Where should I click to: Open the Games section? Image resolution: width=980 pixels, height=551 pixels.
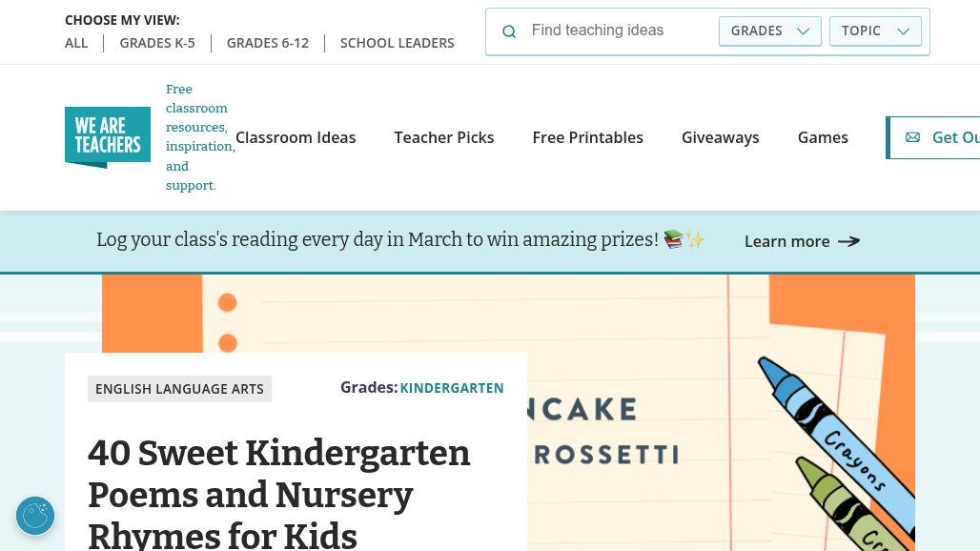click(x=823, y=137)
